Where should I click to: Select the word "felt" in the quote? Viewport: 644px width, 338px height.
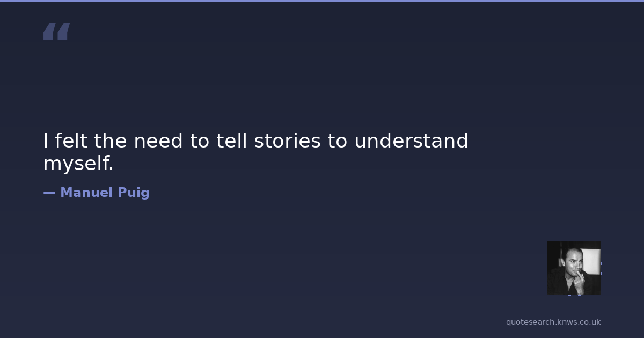coord(71,141)
